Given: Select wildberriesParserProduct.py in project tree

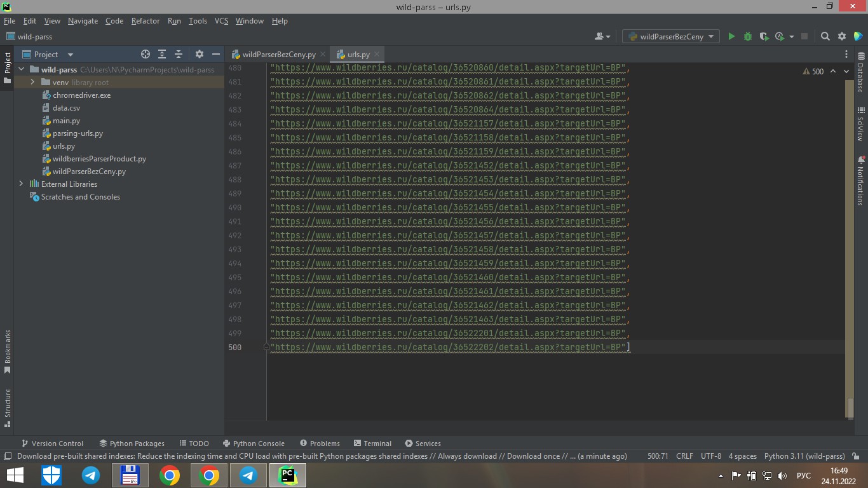Looking at the screenshot, I should (x=99, y=159).
